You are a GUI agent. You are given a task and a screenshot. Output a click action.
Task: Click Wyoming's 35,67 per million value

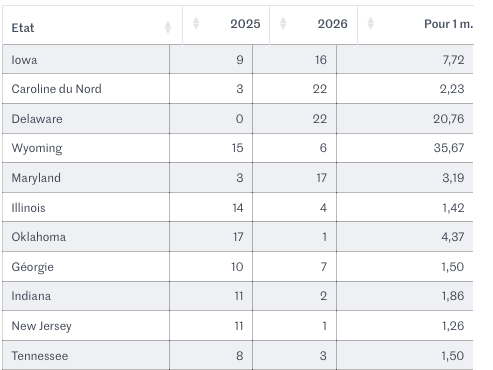coord(449,148)
